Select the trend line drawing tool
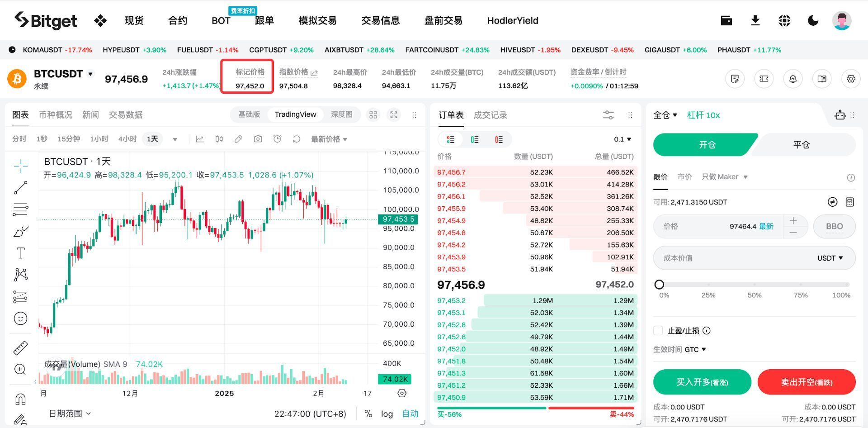The height and width of the screenshot is (428, 868). point(20,188)
